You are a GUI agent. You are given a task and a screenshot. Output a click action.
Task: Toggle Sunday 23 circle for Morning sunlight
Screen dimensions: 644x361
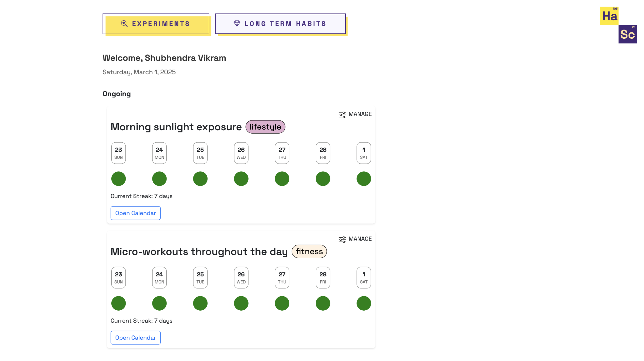(x=118, y=179)
